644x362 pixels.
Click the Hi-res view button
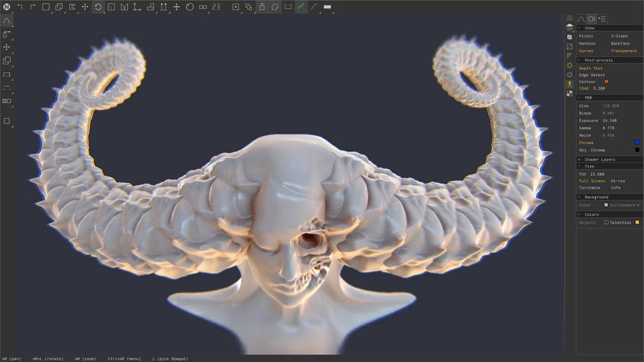coord(618,181)
